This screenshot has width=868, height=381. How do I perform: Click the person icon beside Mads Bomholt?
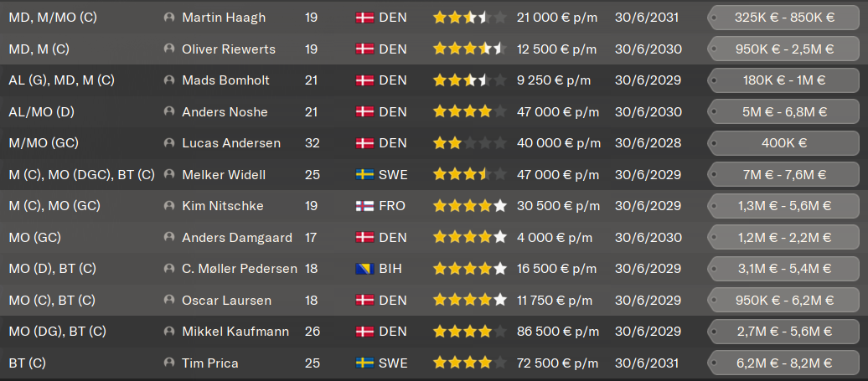pyautogui.click(x=170, y=80)
